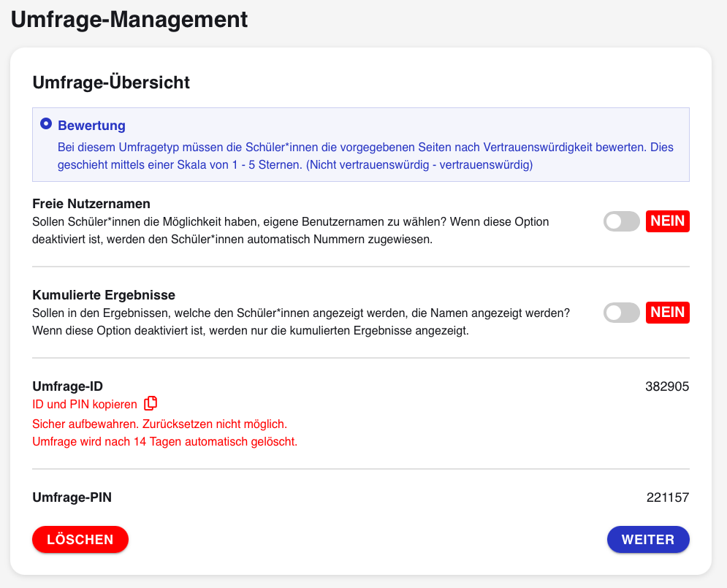Viewport: 727px width, 588px height.
Task: Click the Umfrage-Übersicht heading
Action: click(111, 83)
